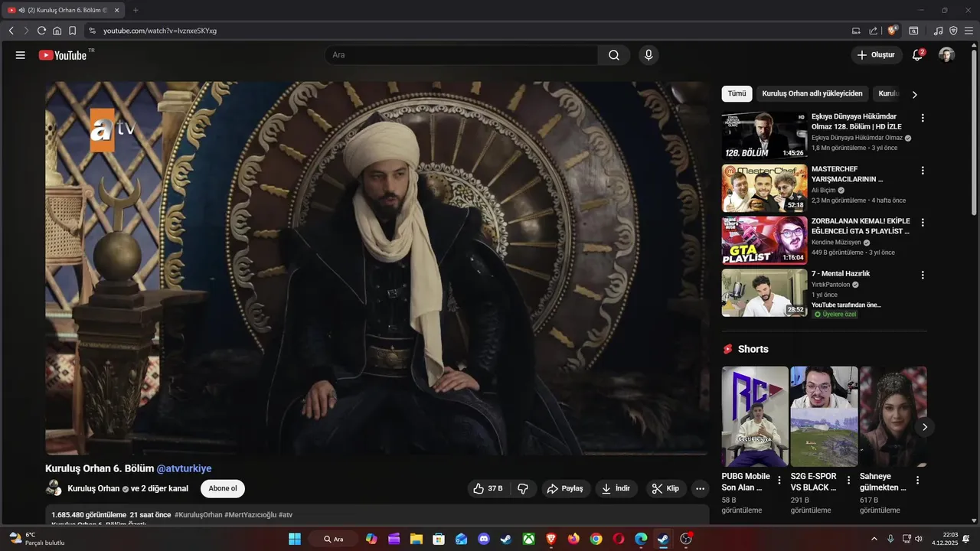Open File Explorer from the taskbar

[416, 539]
